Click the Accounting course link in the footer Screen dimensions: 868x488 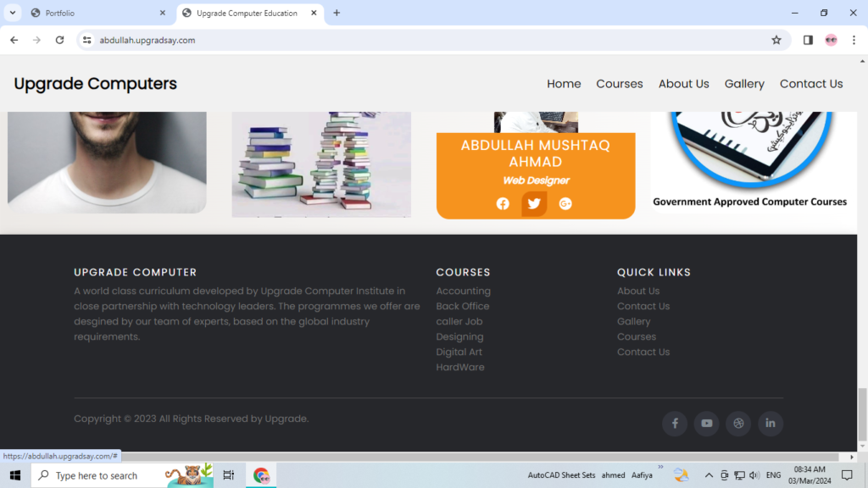click(463, 291)
